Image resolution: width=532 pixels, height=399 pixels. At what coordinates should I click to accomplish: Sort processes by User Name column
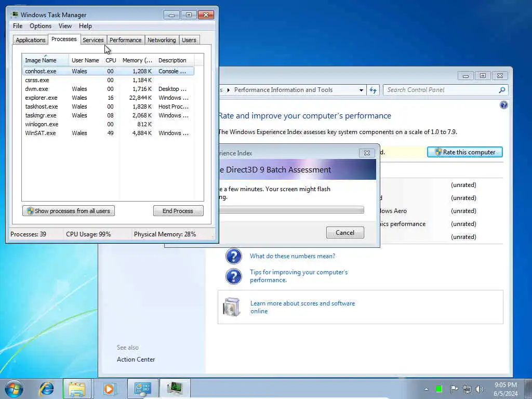click(x=85, y=60)
